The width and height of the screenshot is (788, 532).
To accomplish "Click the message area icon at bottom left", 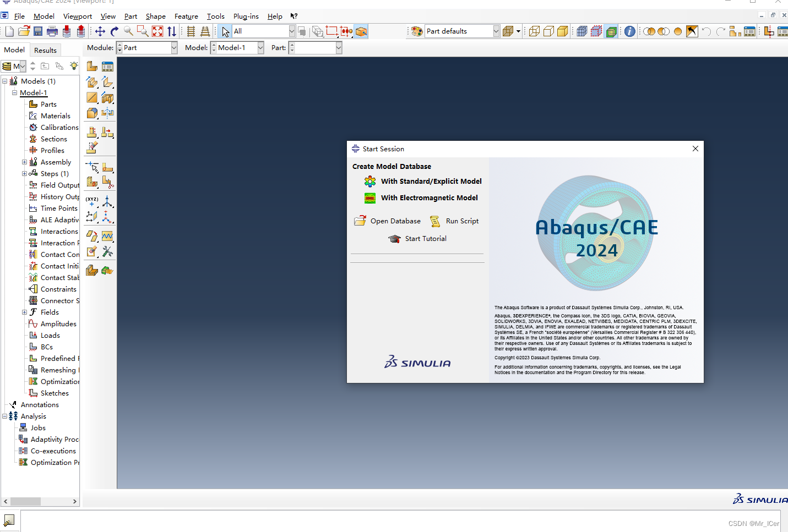I will tap(9, 520).
